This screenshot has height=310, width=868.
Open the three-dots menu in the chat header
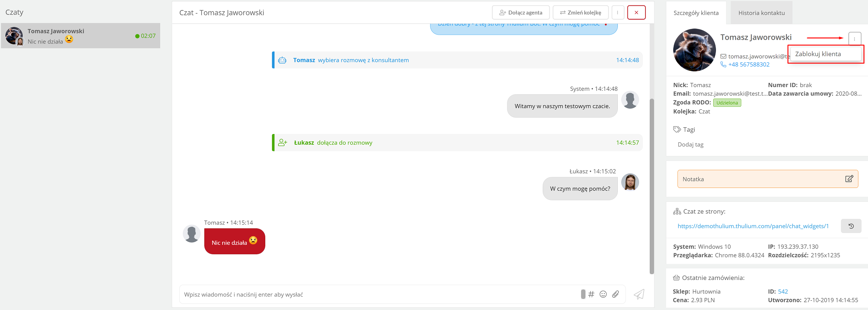[x=617, y=12]
